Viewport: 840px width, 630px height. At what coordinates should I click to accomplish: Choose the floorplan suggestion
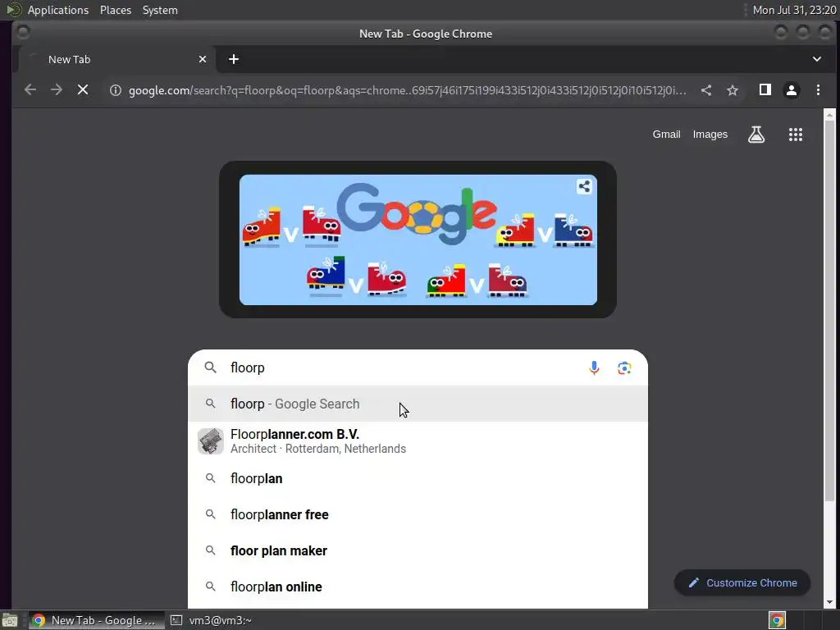[418, 478]
